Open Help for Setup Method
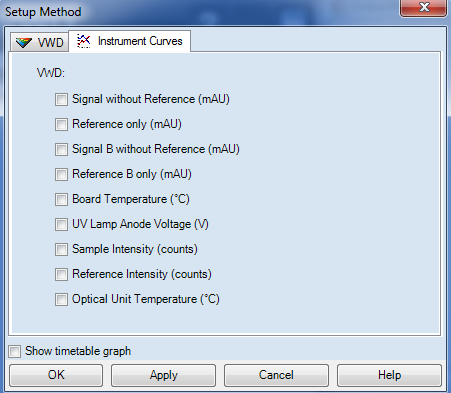 pos(389,375)
